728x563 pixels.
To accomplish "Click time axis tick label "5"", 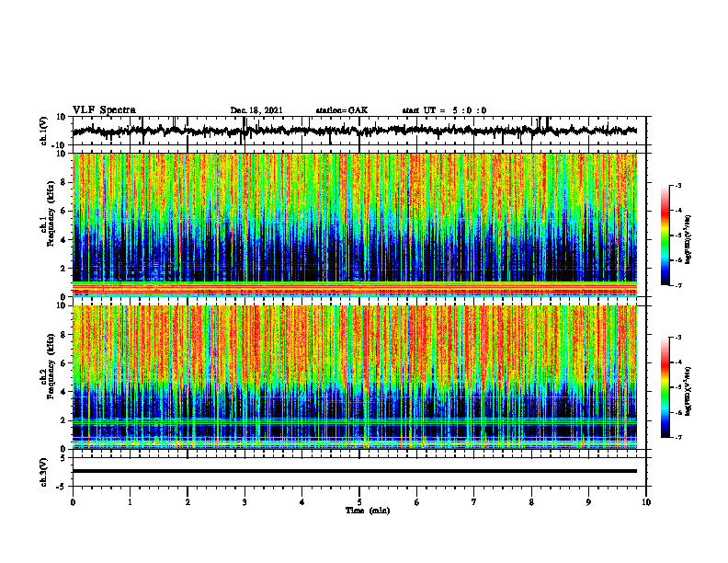I will [x=359, y=502].
